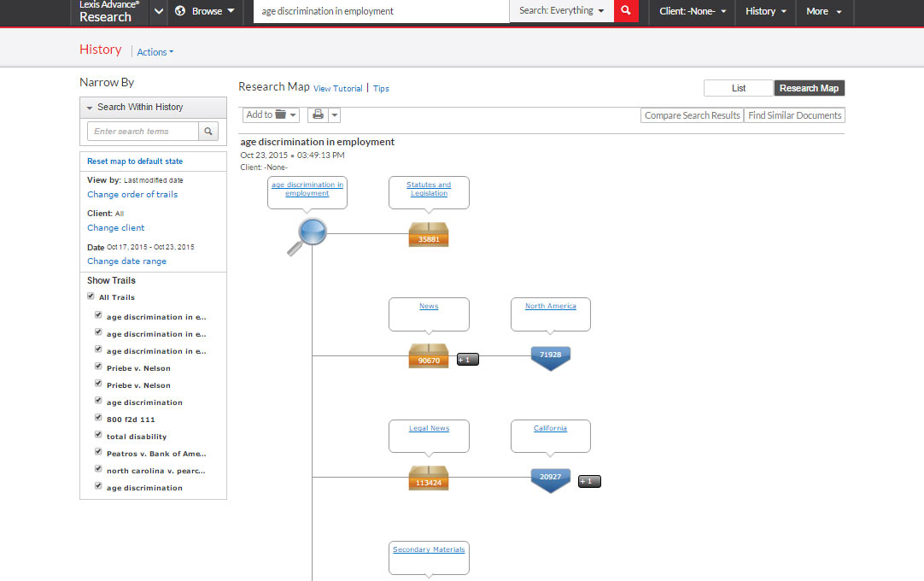The width and height of the screenshot is (924, 581).
Task: Click the magnifying glass search node on map
Action: 311,234
